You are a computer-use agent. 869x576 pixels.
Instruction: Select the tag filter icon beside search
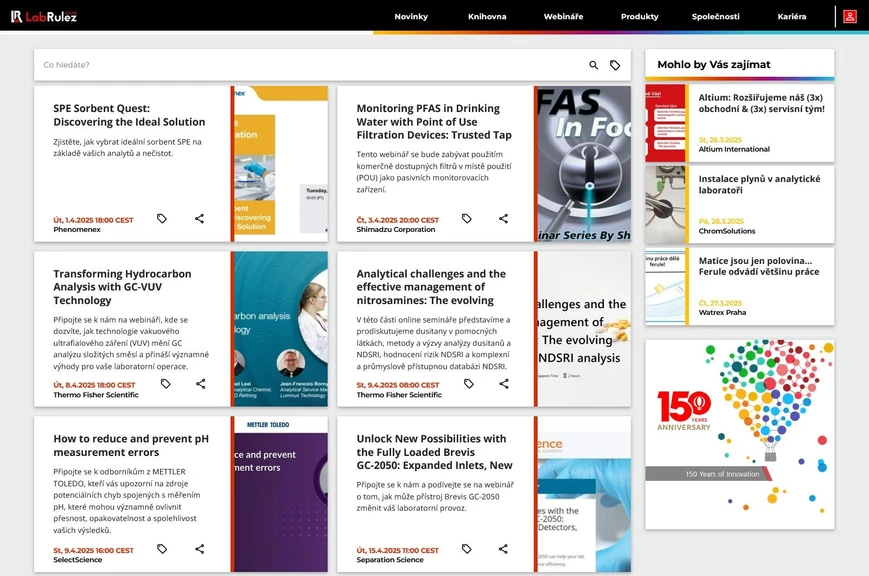(x=616, y=63)
